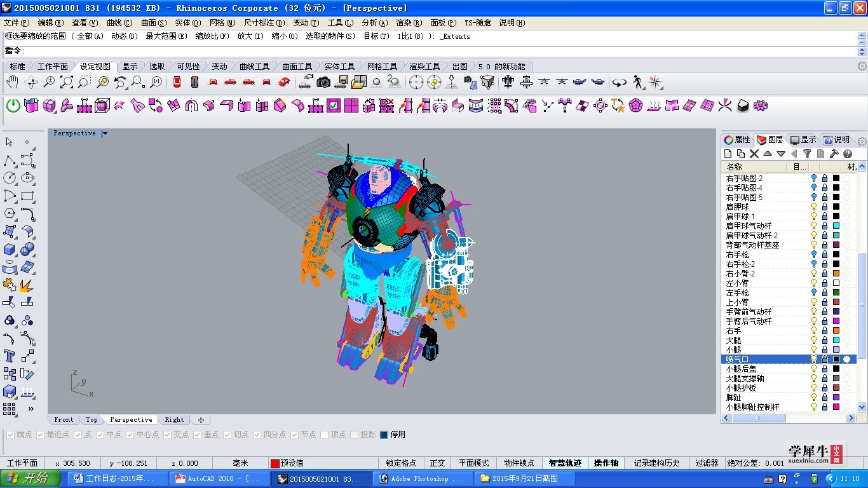This screenshot has width=868, height=488.
Task: Open AutoCAD 2010 from the taskbar
Action: (218, 478)
